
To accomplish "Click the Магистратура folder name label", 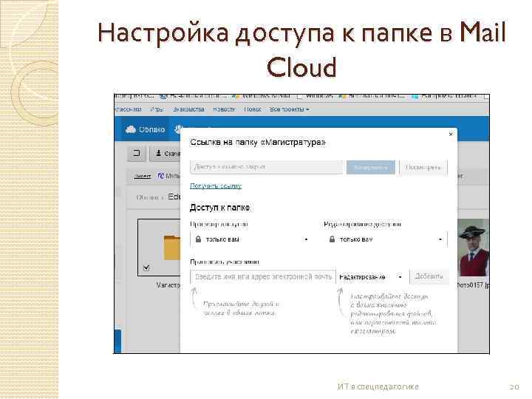I will (168, 285).
